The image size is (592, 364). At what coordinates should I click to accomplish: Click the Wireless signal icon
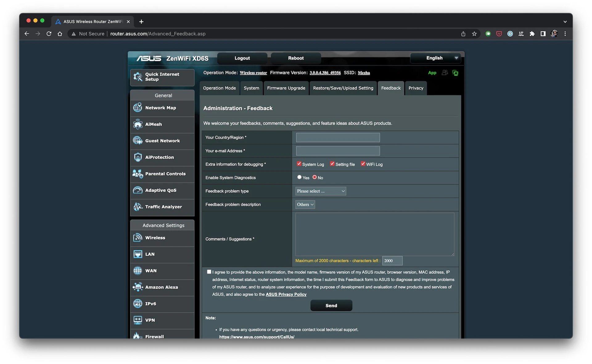[138, 238]
